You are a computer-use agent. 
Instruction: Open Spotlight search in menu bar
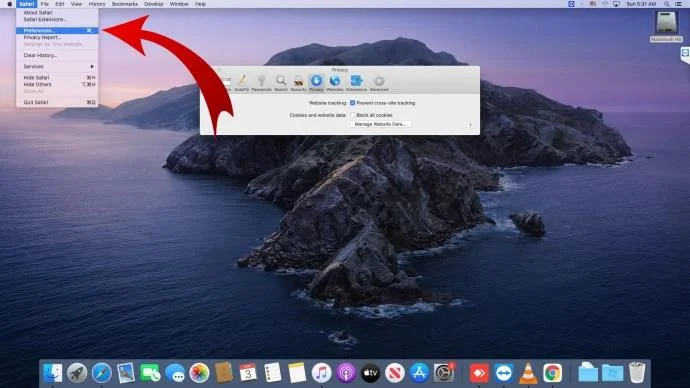667,4
